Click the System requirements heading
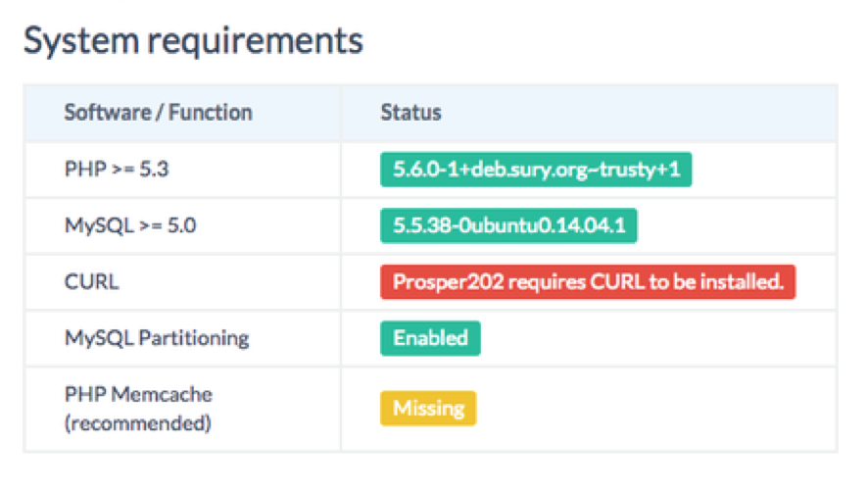The image size is (868, 492). point(193,41)
